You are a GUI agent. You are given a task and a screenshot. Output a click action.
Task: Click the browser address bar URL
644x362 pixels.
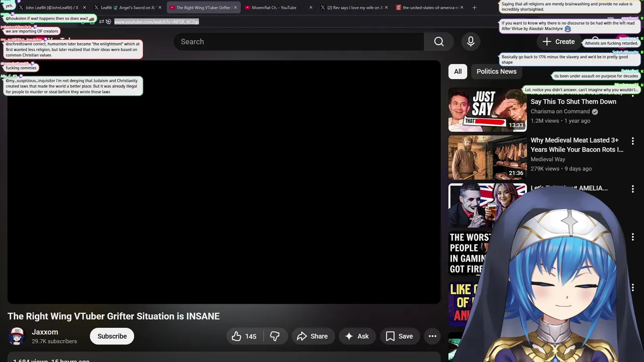pyautogui.click(x=156, y=22)
